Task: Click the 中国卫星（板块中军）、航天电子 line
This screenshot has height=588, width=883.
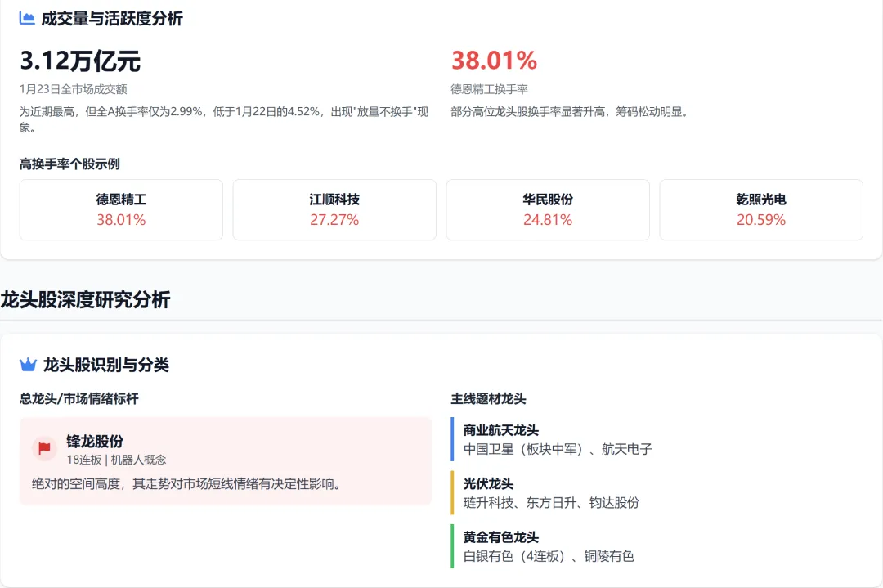Action: coord(558,450)
